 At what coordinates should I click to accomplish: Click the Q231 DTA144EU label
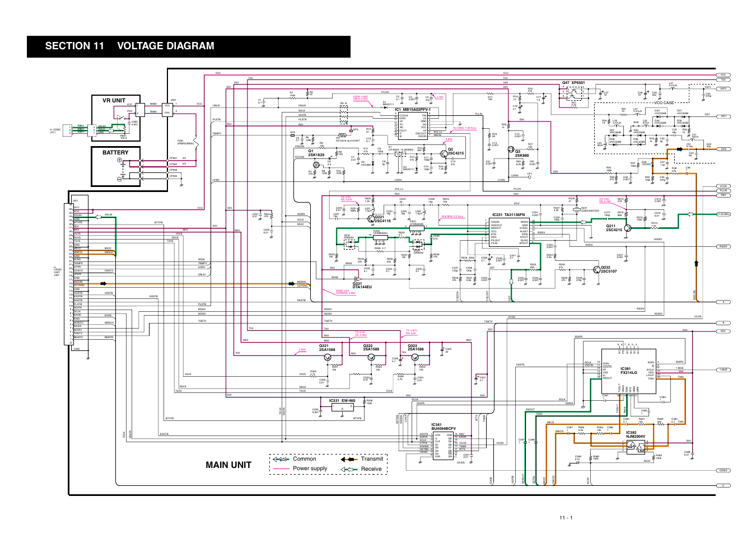pos(362,285)
